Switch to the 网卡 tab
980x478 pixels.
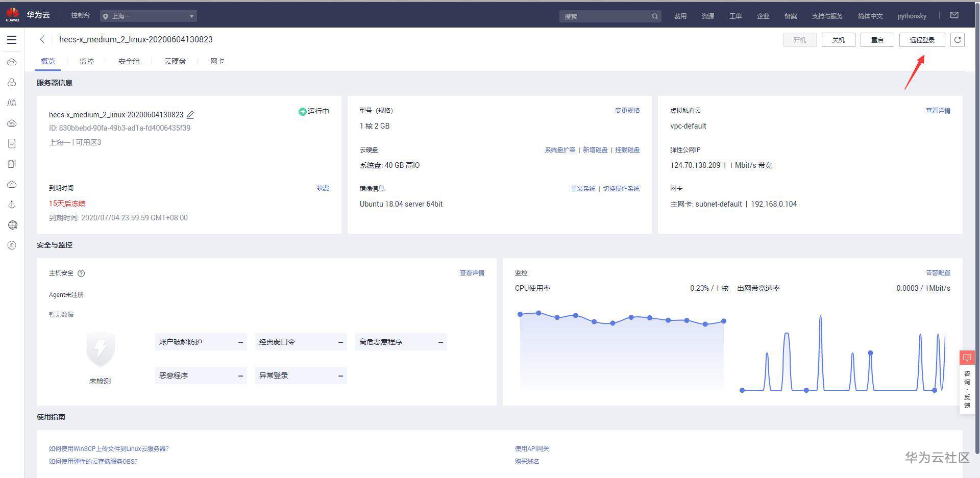(217, 61)
